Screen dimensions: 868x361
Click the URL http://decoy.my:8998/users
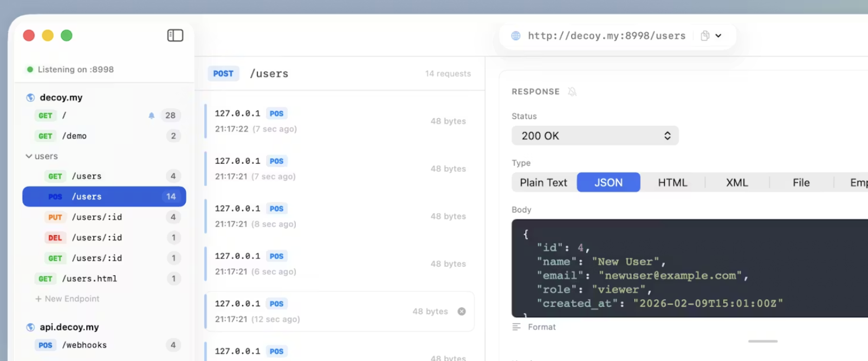[x=607, y=36]
